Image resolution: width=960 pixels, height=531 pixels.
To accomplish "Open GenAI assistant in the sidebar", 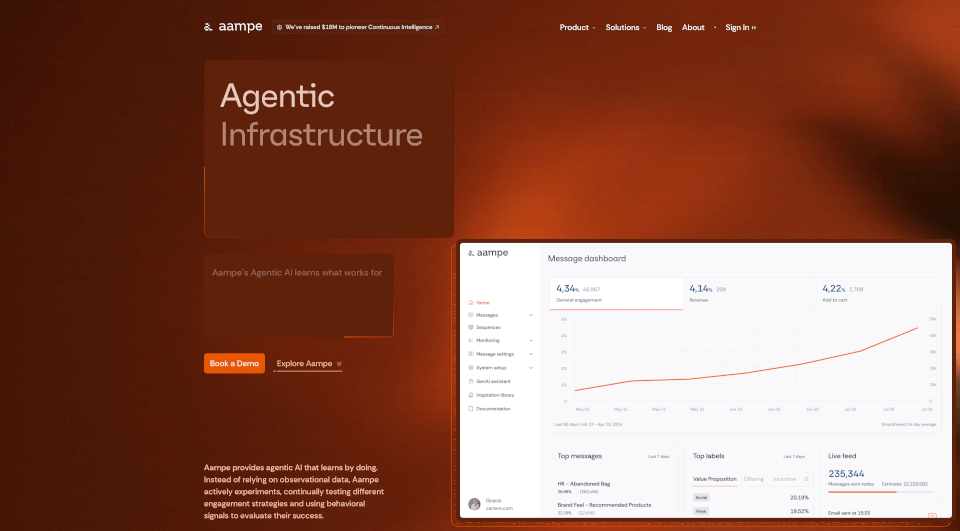I will [493, 382].
